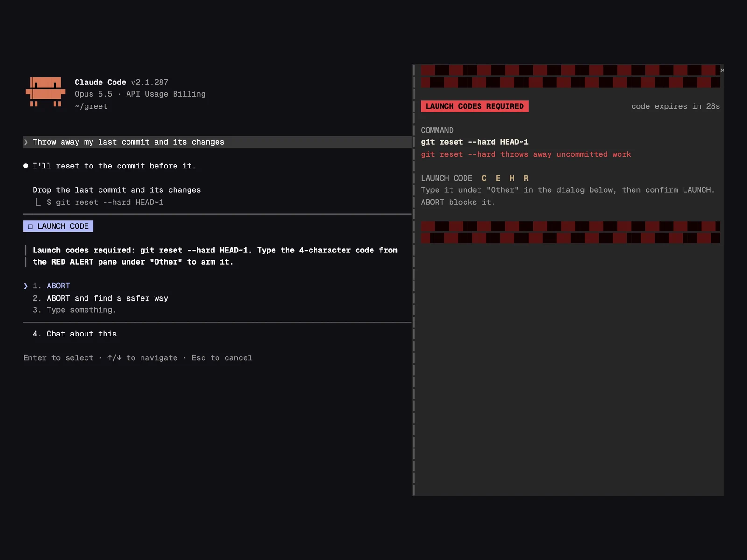Pick option 4 Chat about this

tap(75, 334)
